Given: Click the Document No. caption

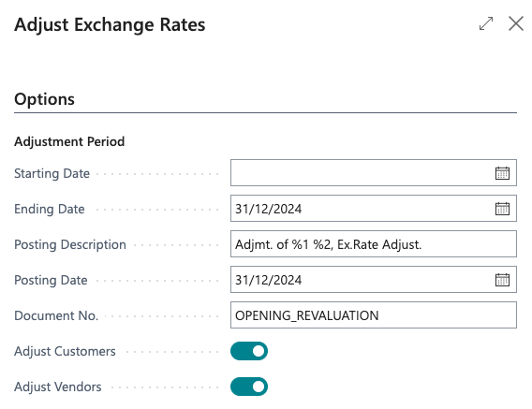Looking at the screenshot, I should pyautogui.click(x=56, y=315).
